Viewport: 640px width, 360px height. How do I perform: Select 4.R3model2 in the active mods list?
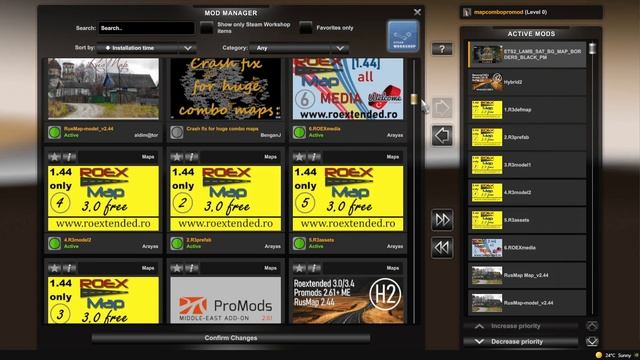point(527,192)
